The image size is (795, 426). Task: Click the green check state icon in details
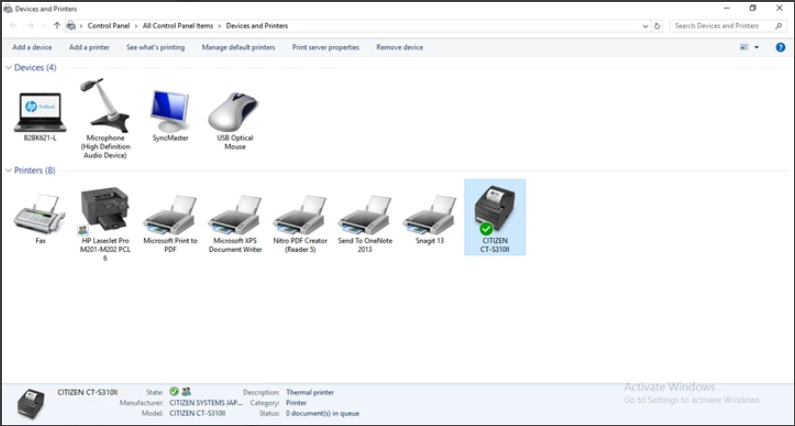[x=174, y=392]
